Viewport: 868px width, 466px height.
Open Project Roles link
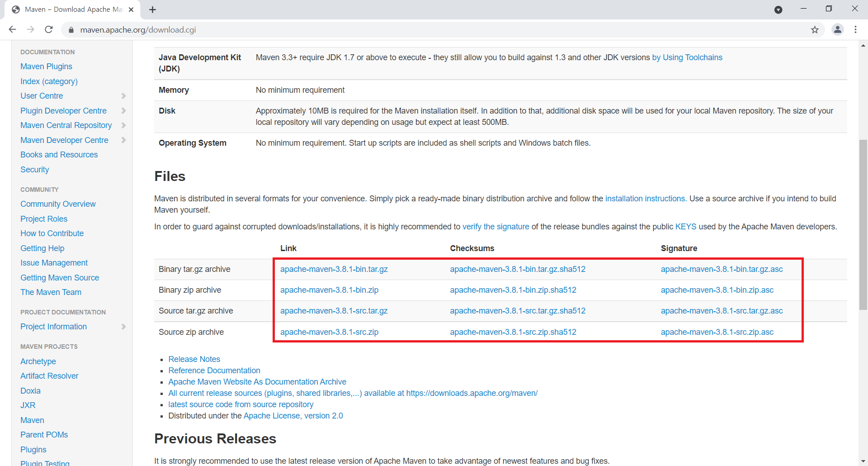tap(44, 219)
